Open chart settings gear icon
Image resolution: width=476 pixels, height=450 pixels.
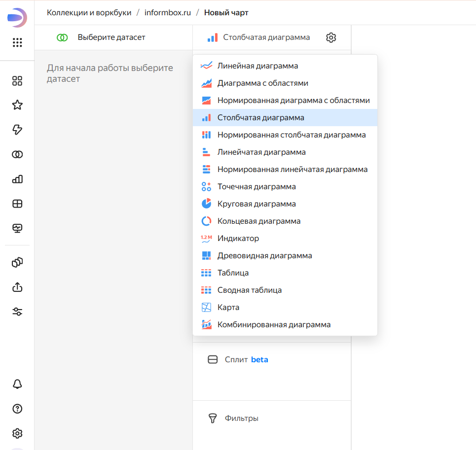click(331, 37)
